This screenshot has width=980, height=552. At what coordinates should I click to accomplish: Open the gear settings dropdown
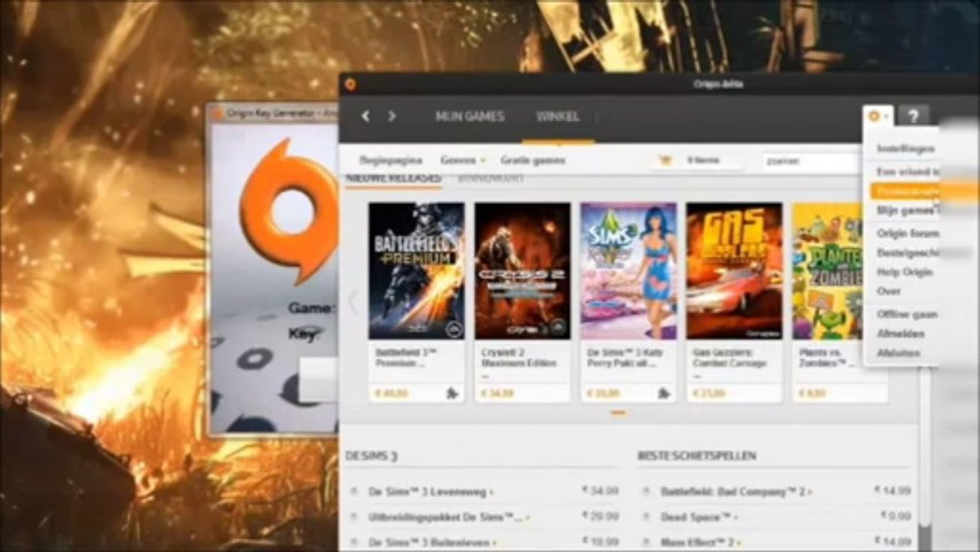click(x=877, y=117)
